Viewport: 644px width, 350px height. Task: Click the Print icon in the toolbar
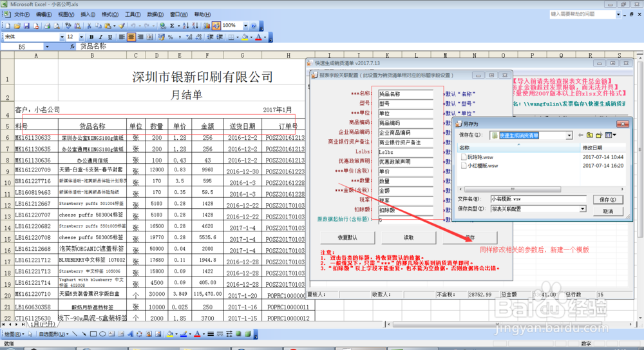[x=47, y=26]
